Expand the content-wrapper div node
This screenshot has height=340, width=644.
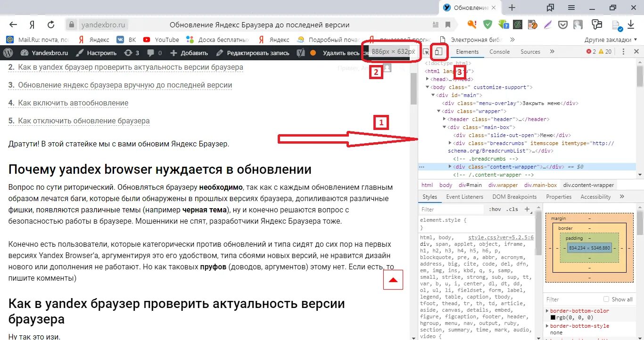450,167
